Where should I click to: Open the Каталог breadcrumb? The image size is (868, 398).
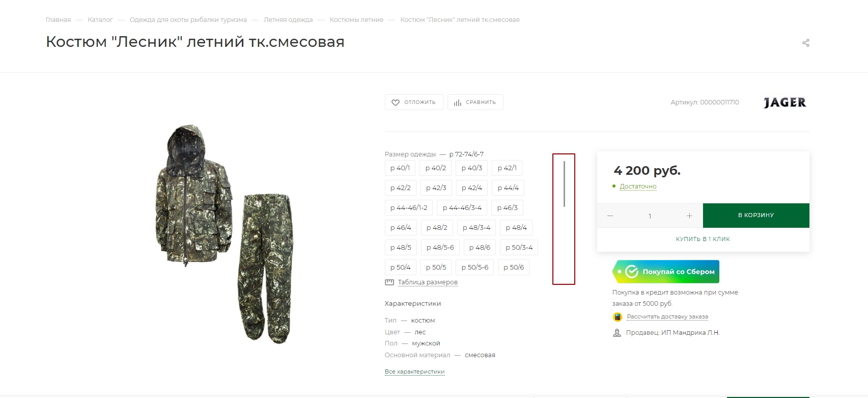click(100, 20)
